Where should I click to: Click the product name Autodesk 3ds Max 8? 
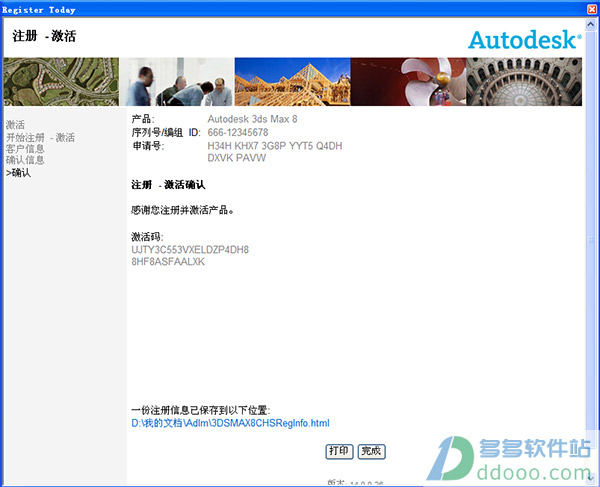252,119
